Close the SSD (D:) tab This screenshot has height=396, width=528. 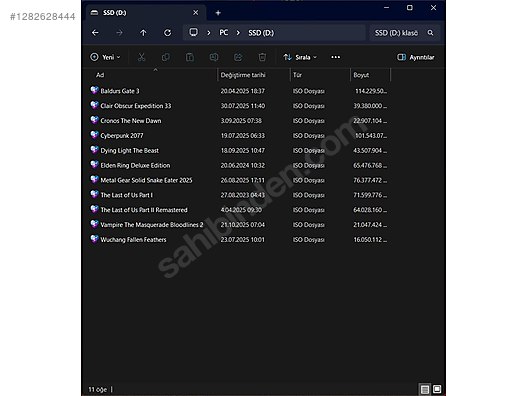click(195, 12)
